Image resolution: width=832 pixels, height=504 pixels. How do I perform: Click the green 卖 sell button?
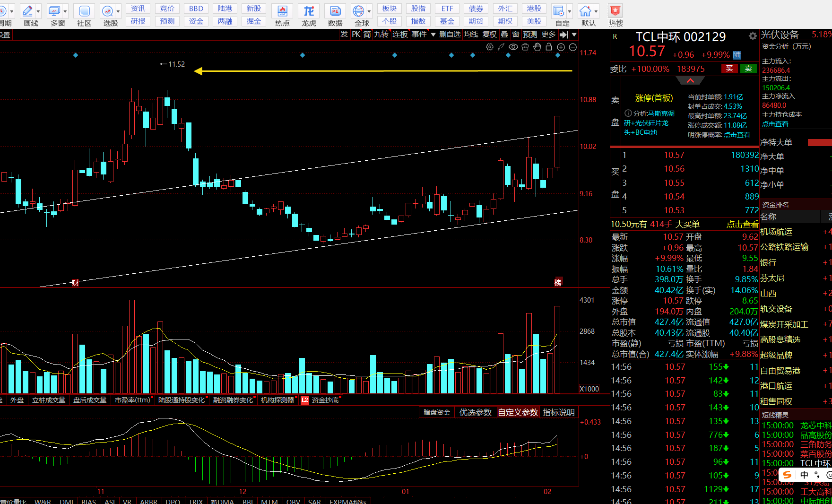coord(748,69)
